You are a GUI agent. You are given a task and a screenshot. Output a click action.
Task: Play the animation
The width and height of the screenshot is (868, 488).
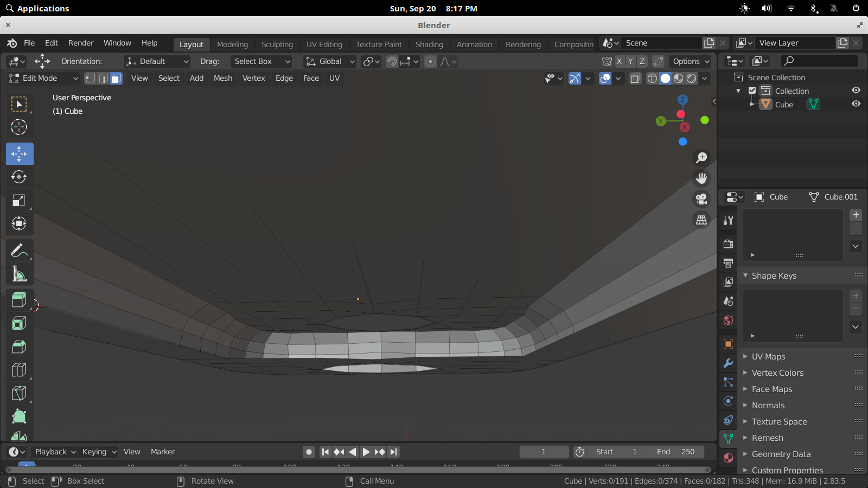pos(366,451)
